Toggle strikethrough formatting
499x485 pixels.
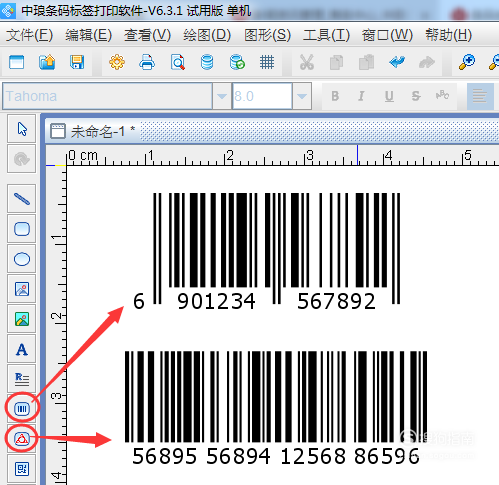(416, 96)
